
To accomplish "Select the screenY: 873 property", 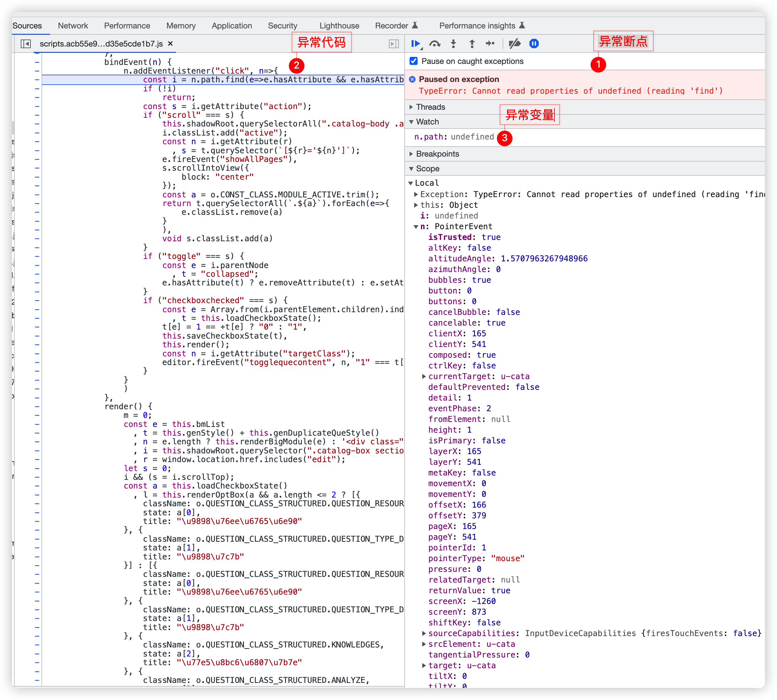I will click(457, 612).
